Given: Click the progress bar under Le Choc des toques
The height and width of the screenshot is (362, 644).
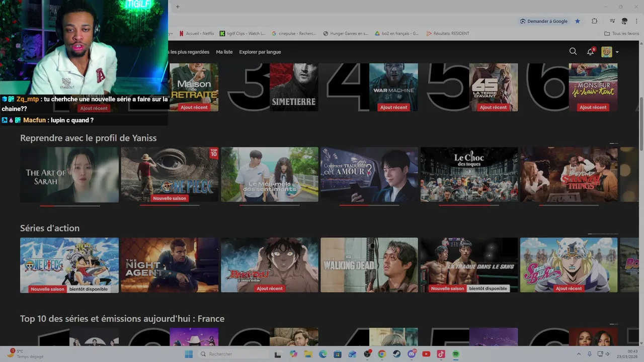Looking at the screenshot, I should [x=469, y=206].
